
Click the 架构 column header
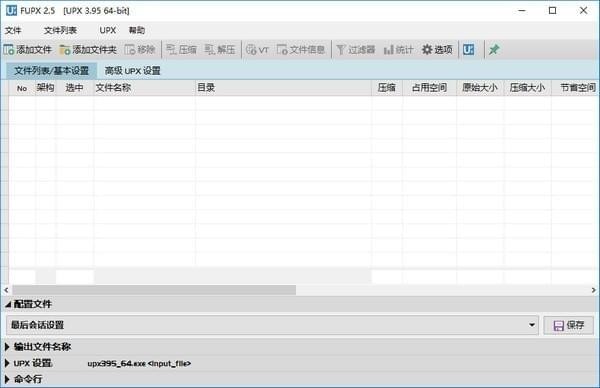(46, 88)
